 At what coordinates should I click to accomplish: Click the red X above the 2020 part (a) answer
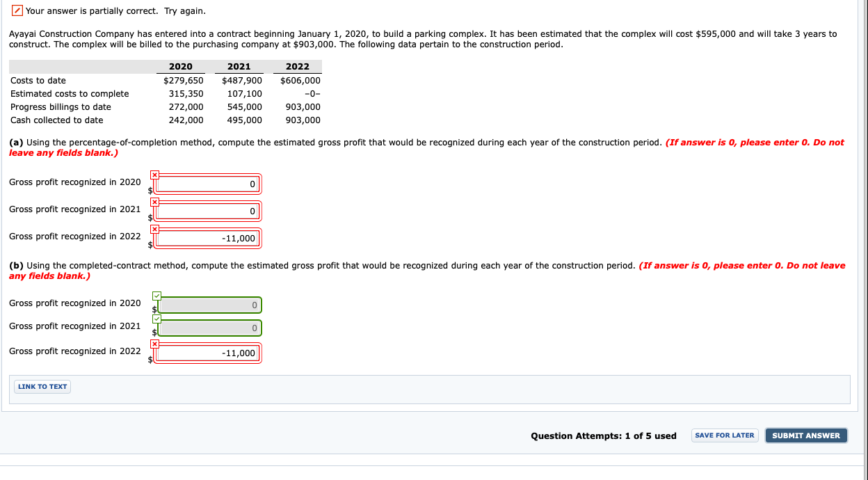tap(154, 174)
